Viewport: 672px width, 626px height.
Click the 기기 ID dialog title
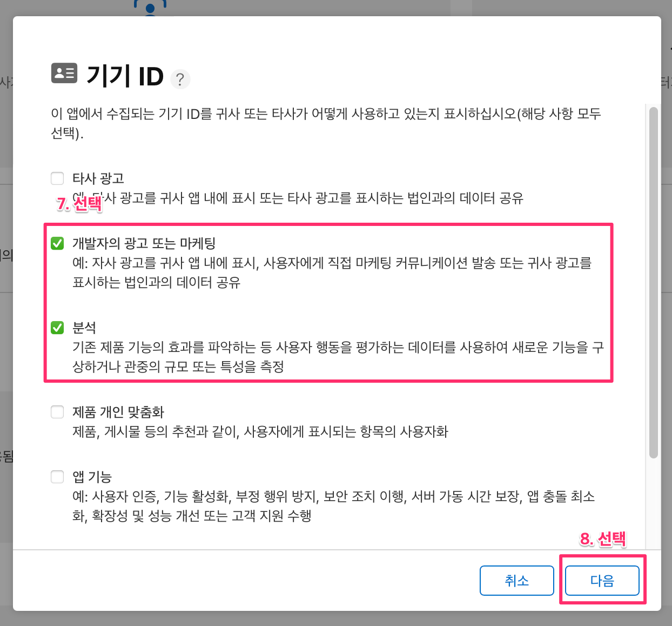coord(125,76)
